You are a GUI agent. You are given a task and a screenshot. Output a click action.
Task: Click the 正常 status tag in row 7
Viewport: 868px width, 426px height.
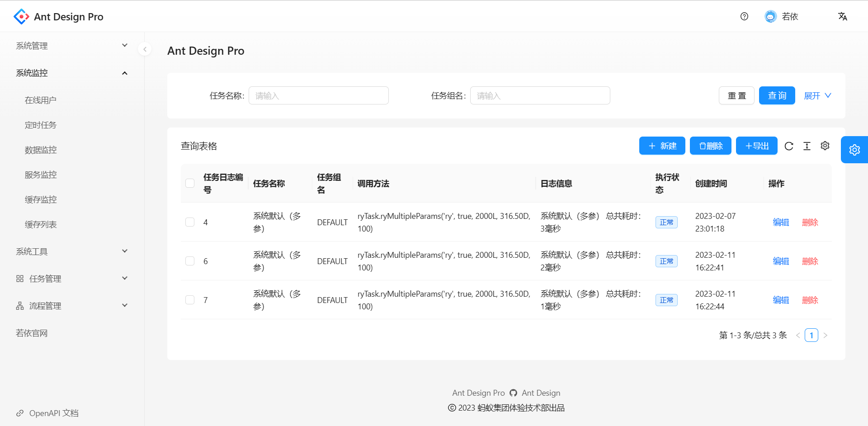pos(666,300)
